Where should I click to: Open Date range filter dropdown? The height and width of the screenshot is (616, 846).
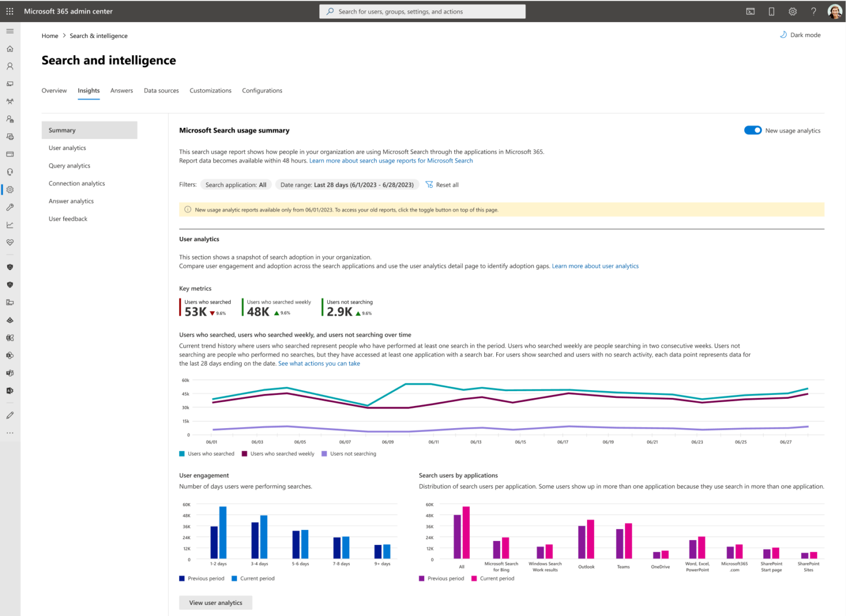point(347,185)
